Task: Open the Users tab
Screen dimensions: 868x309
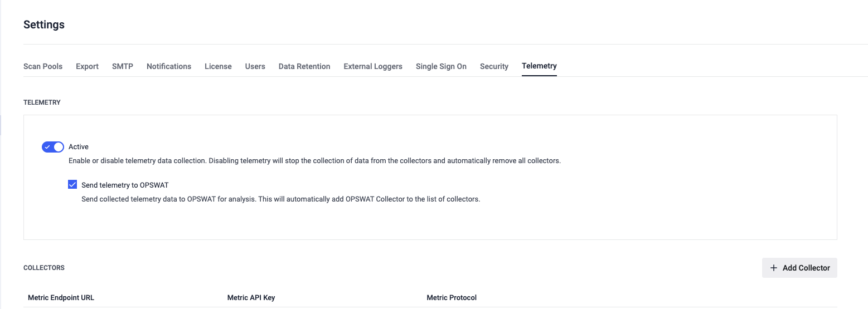Action: [x=255, y=66]
